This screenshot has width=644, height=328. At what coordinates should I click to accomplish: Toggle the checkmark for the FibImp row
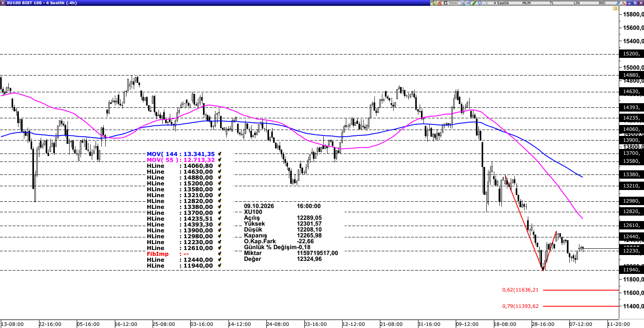tap(220, 254)
